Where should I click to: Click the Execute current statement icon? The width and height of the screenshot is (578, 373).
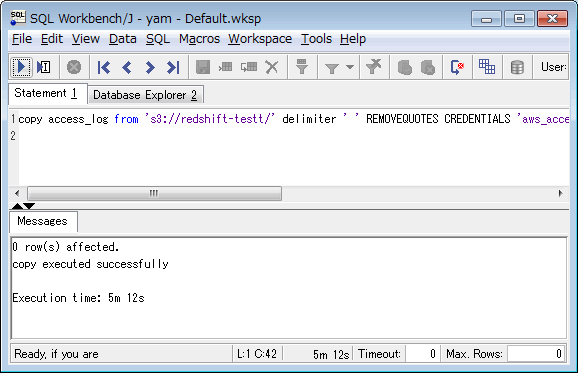(44, 67)
